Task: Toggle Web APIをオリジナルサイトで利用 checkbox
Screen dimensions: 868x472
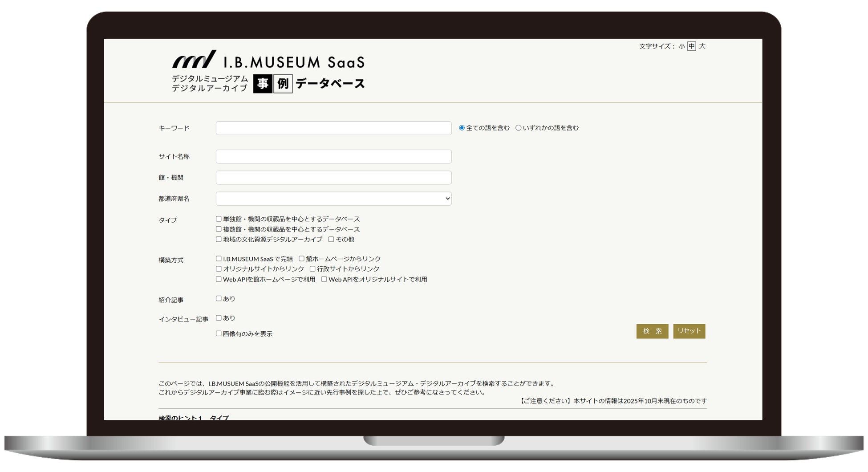Action: 324,280
